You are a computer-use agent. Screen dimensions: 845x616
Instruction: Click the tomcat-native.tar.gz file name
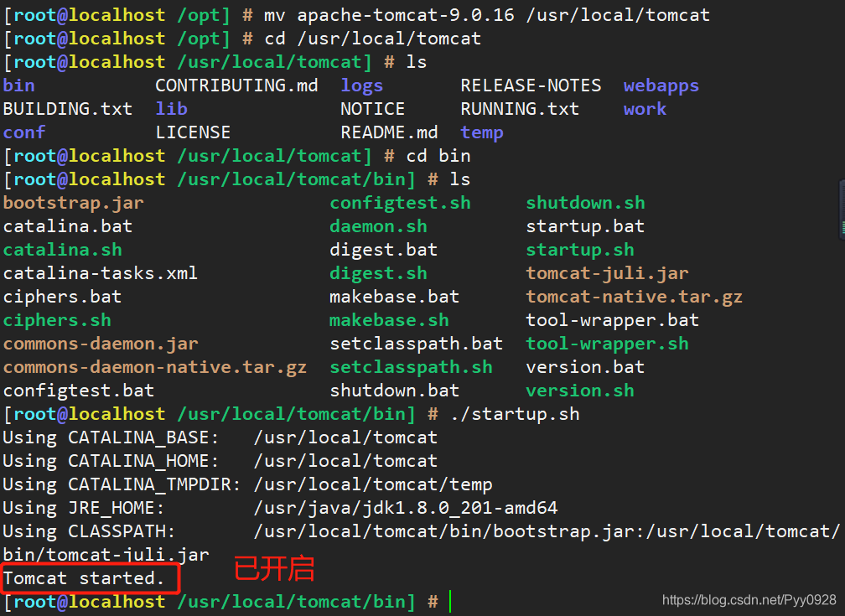pos(635,298)
